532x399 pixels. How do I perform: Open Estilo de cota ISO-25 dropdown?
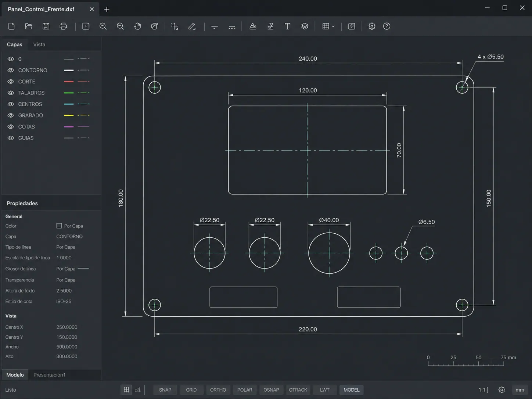64,302
